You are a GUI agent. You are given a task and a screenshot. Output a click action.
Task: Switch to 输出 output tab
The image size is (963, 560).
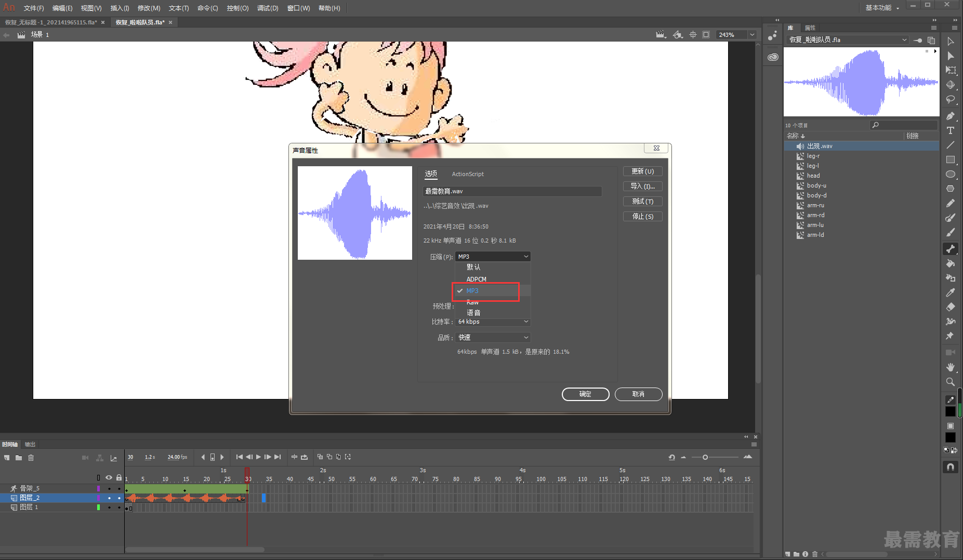point(30,445)
